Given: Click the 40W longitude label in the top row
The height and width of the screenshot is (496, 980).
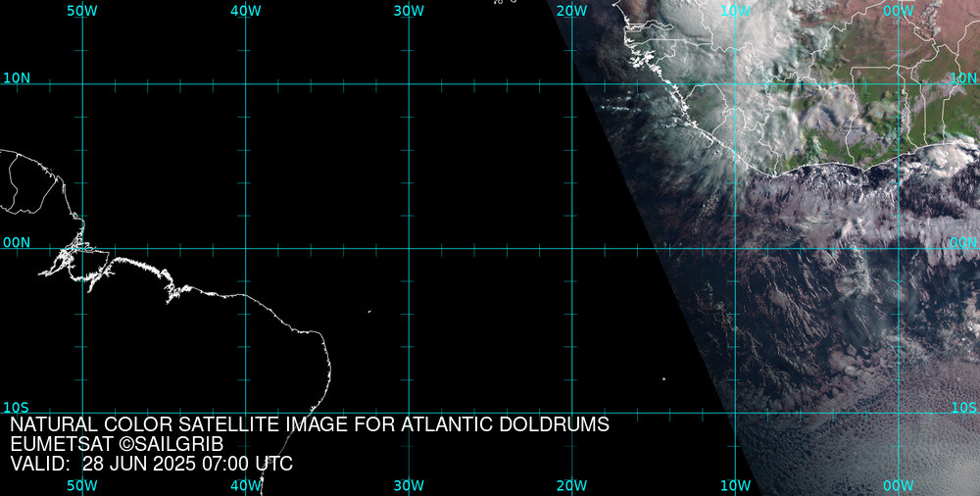Looking at the screenshot, I should (246, 11).
